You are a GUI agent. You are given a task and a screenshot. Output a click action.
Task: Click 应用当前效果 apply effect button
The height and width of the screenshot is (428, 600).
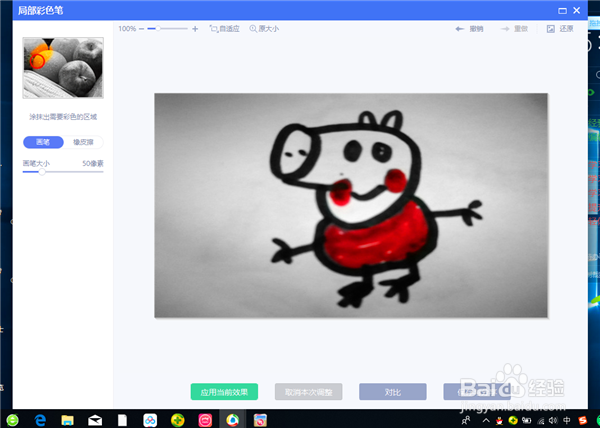click(x=224, y=392)
